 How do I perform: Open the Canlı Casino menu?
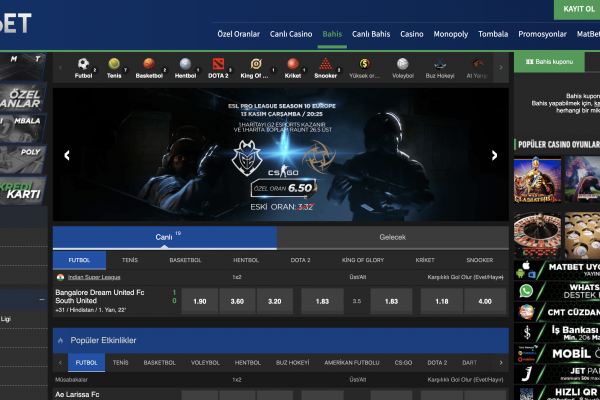(x=291, y=34)
